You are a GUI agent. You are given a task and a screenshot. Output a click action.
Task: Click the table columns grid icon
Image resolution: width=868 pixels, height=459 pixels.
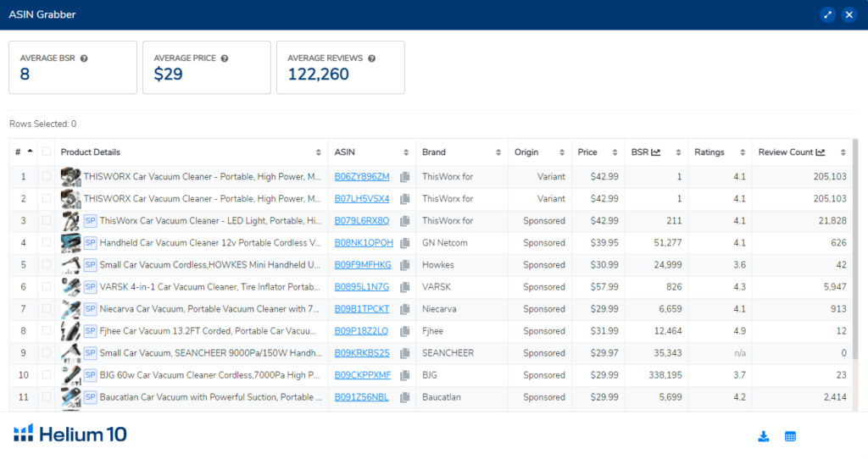(x=790, y=436)
